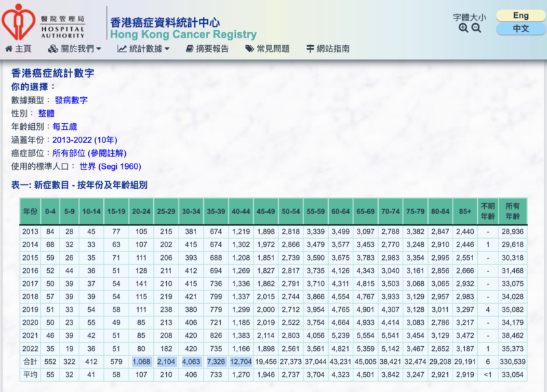Click the 2013-2022 (10年) period link
This screenshot has width=547, height=392.
click(85, 140)
